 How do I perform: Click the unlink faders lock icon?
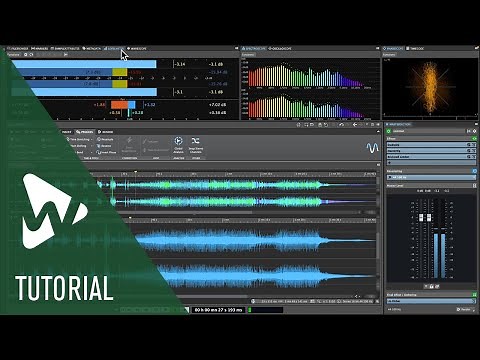431,286
